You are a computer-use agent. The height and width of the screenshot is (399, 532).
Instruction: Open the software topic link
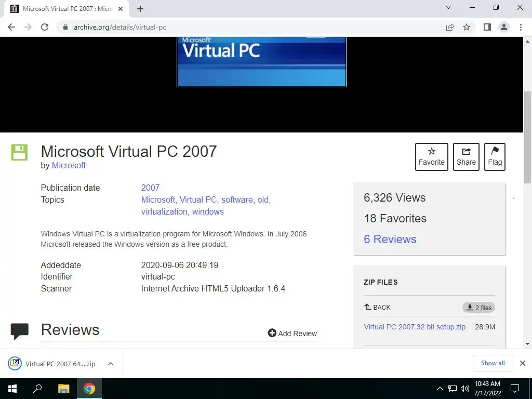(237, 199)
